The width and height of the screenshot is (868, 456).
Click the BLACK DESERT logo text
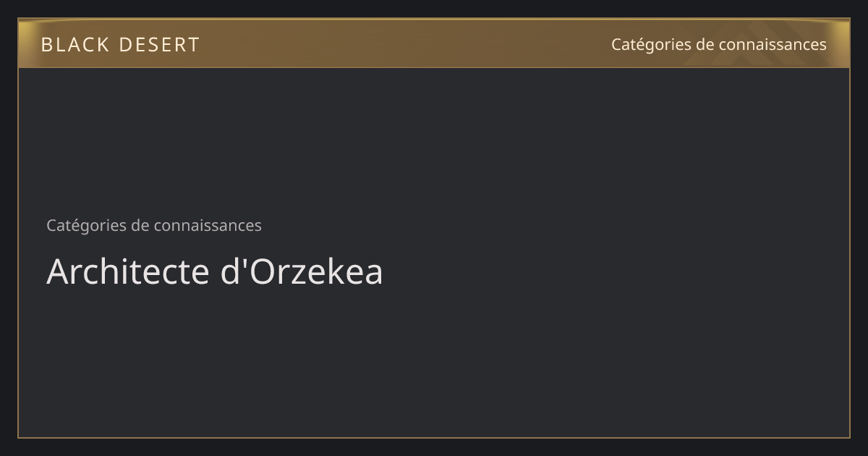[x=120, y=45]
